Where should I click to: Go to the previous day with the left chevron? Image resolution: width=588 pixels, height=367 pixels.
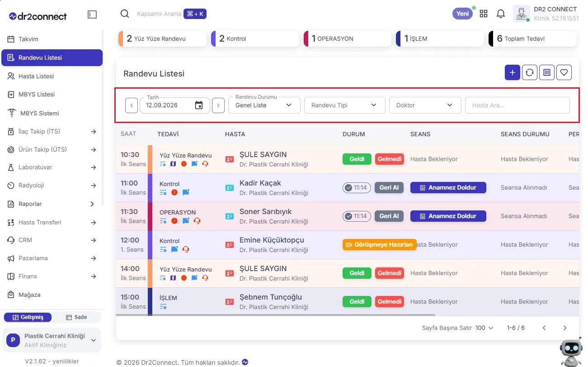(x=132, y=105)
